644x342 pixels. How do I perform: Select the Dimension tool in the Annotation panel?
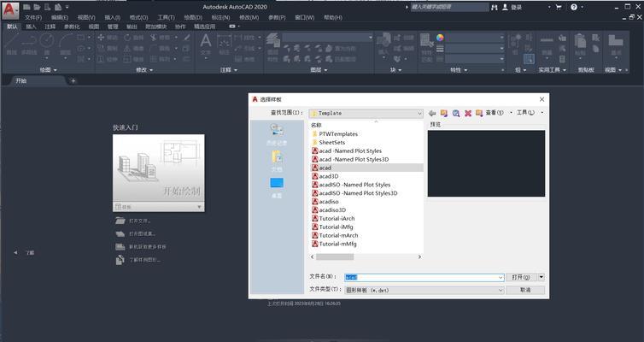click(225, 43)
